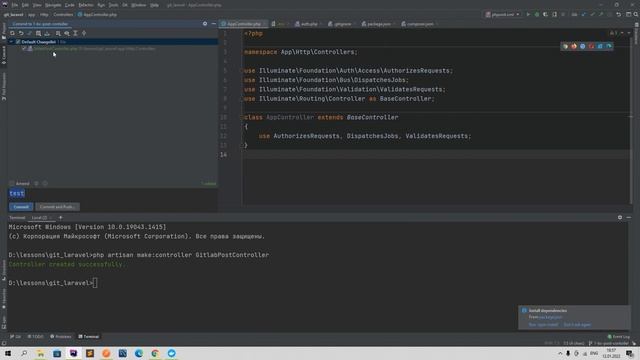The height and width of the screenshot is (360, 640).
Task: Open the Git tool window tab at bottom
Action: (x=16, y=337)
